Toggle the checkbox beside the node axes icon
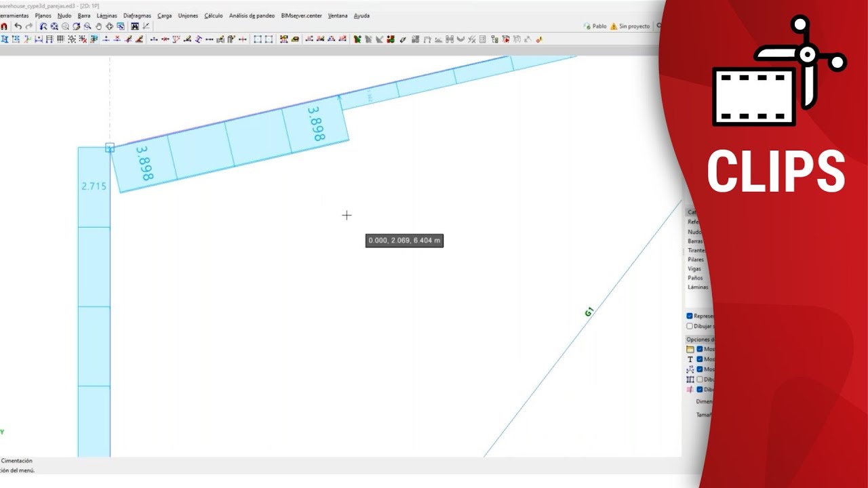This screenshot has width=868, height=488. [700, 369]
